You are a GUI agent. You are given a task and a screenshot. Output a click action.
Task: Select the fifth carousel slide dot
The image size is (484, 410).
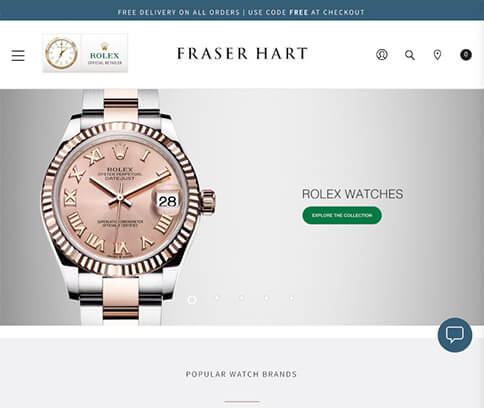pos(292,298)
